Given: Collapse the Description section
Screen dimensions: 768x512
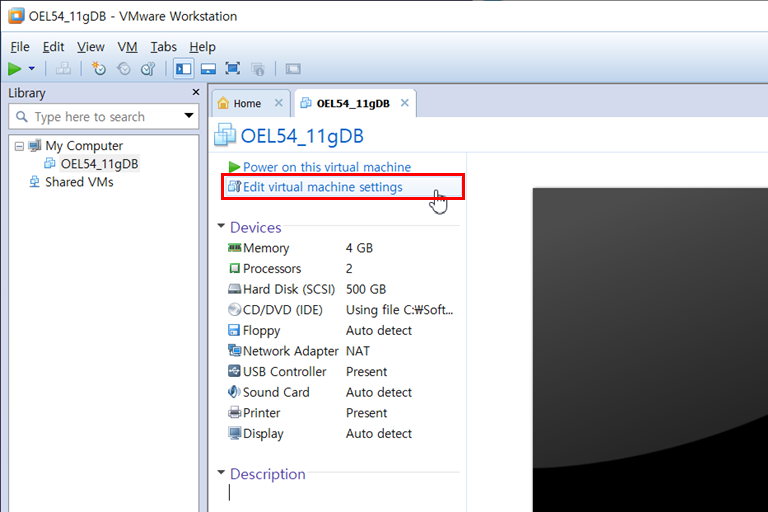Looking at the screenshot, I should pyautogui.click(x=221, y=472).
